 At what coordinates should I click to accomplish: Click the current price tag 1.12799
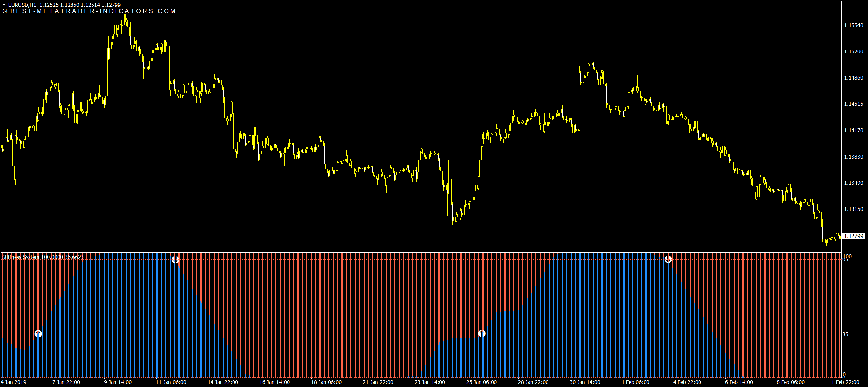pos(853,236)
